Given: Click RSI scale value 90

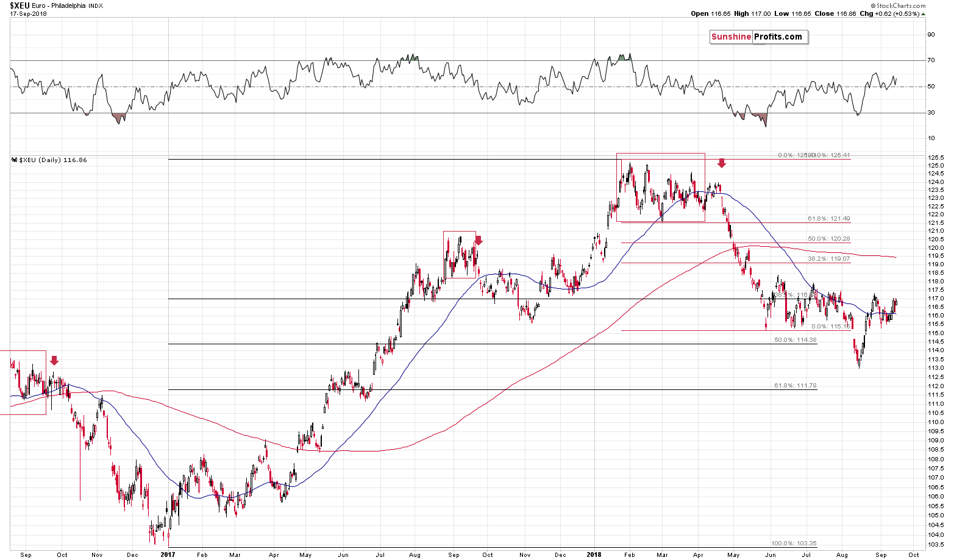Looking at the screenshot, I should (x=931, y=35).
